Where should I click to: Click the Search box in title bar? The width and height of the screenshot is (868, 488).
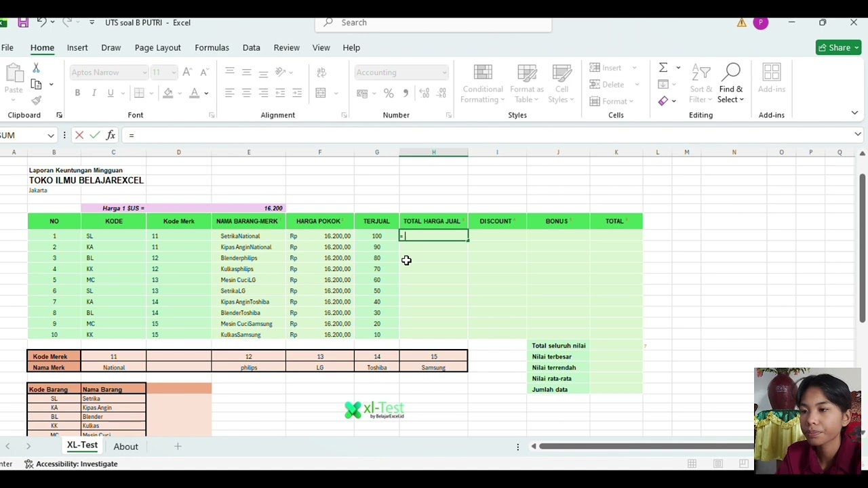click(433, 22)
